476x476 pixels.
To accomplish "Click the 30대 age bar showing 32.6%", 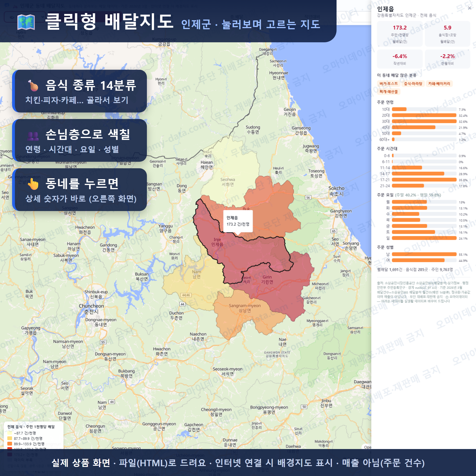I will tap(424, 121).
